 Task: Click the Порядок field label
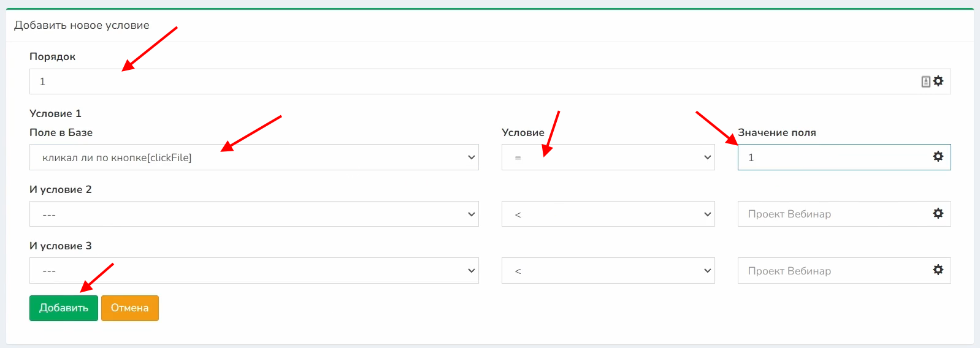(x=53, y=56)
